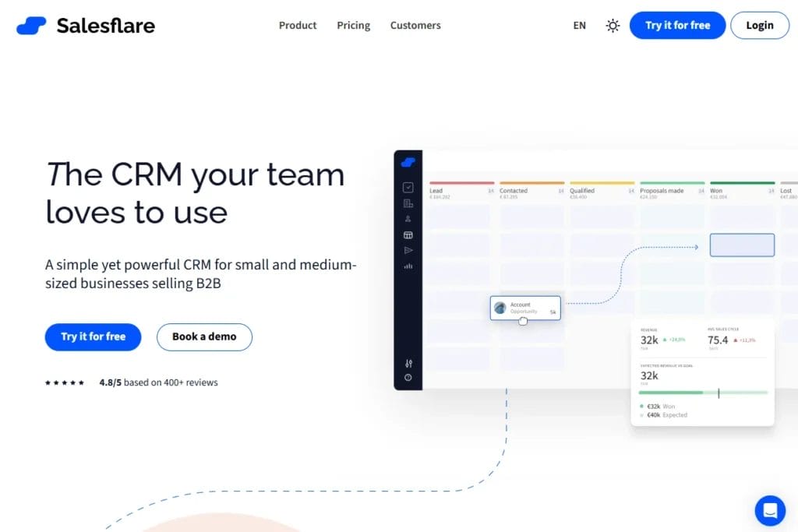Open the Opportunities pipeline grid icon
The width and height of the screenshot is (798, 532).
click(408, 234)
